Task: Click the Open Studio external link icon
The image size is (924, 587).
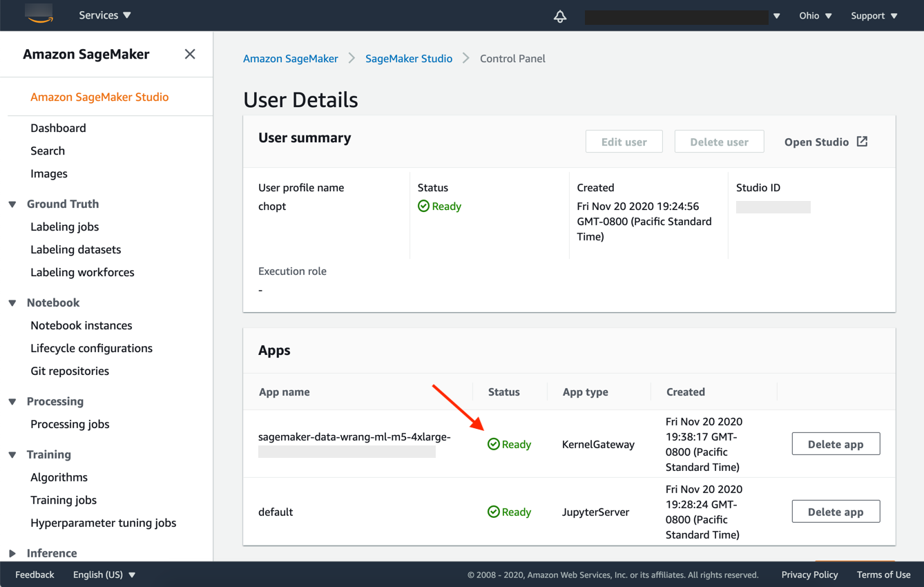Action: [x=862, y=142]
